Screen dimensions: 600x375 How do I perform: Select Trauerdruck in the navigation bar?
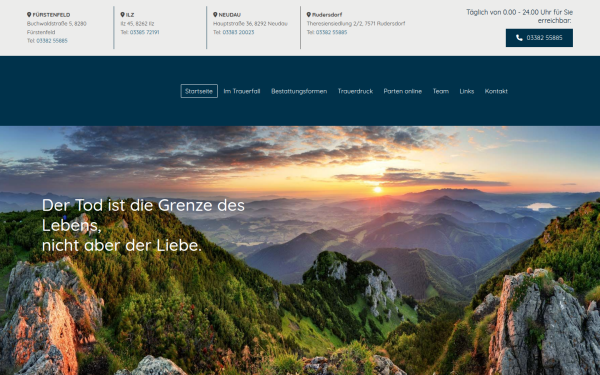(355, 91)
